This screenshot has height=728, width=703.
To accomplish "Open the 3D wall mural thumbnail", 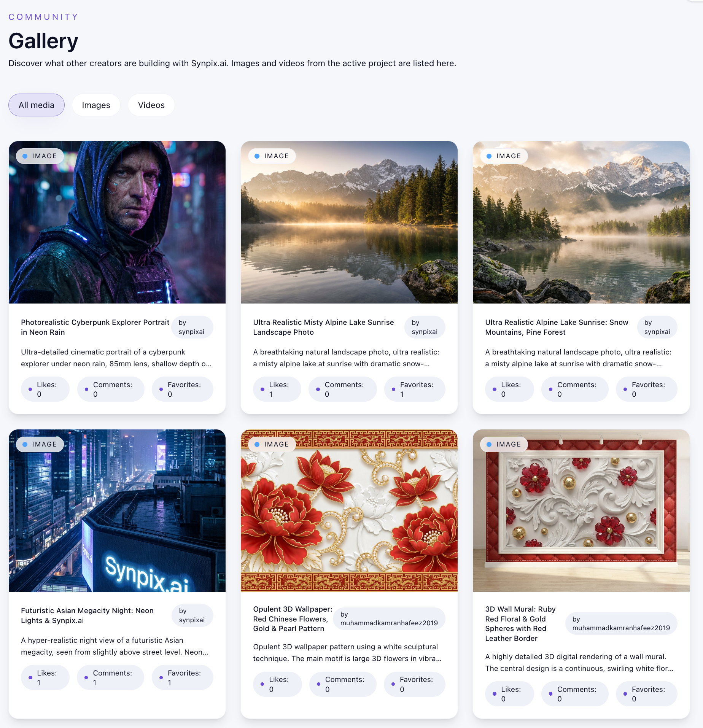I will coord(581,510).
